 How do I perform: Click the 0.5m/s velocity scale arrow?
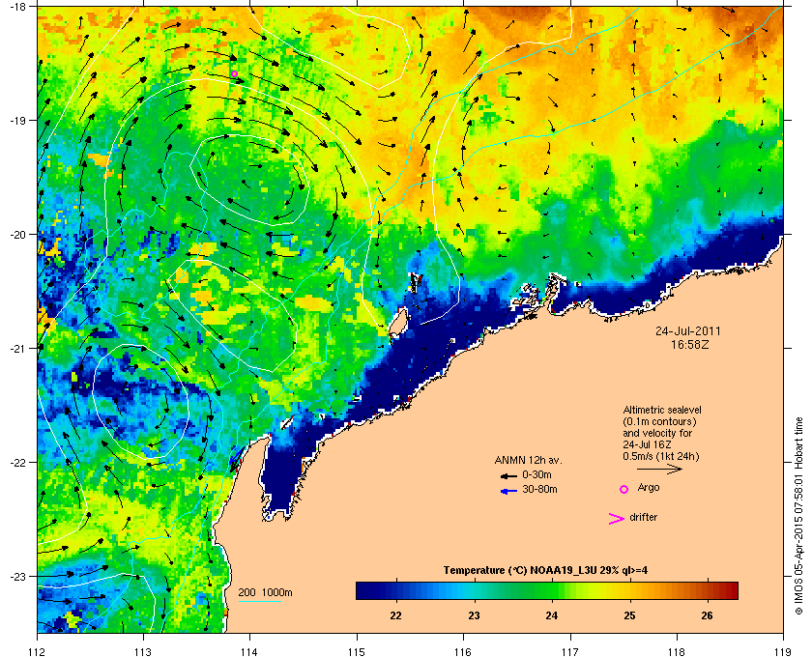[x=659, y=469]
